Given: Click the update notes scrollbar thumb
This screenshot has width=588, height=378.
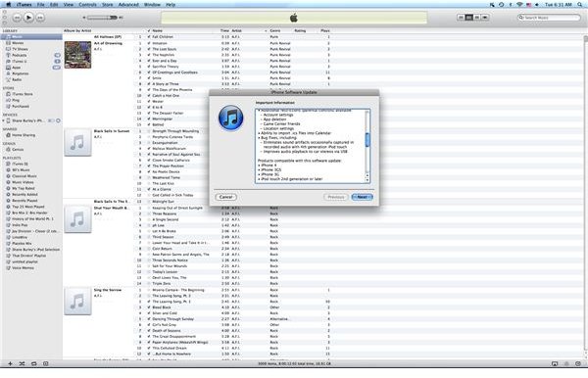Looking at the screenshot, I should click(367, 139).
